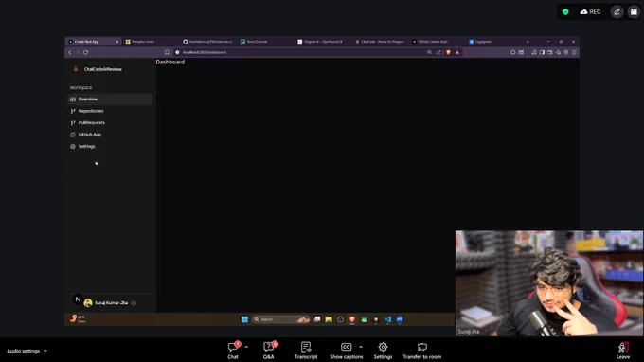Image resolution: width=644 pixels, height=362 pixels.
Task: Open the browser extensions puzzle icon
Action: [513, 52]
